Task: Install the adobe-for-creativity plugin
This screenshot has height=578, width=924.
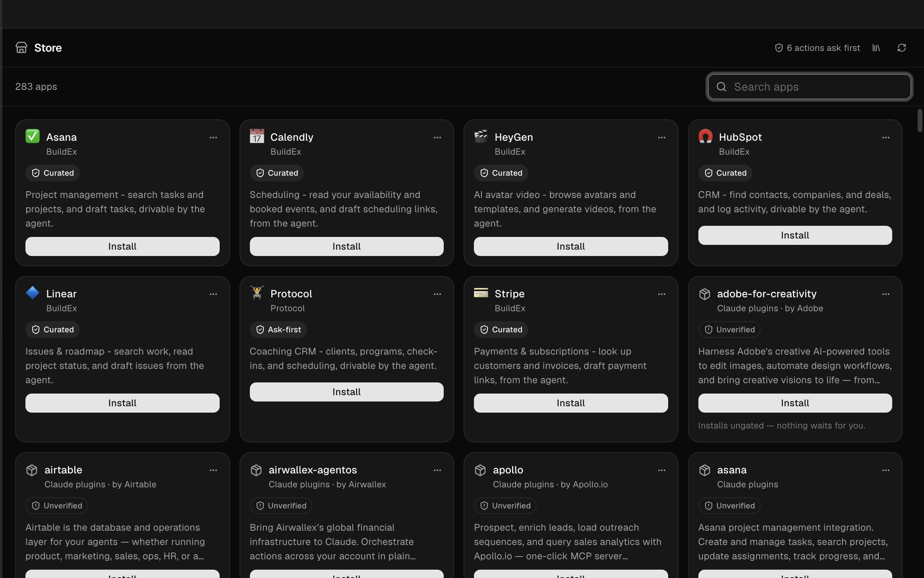Action: (x=795, y=403)
